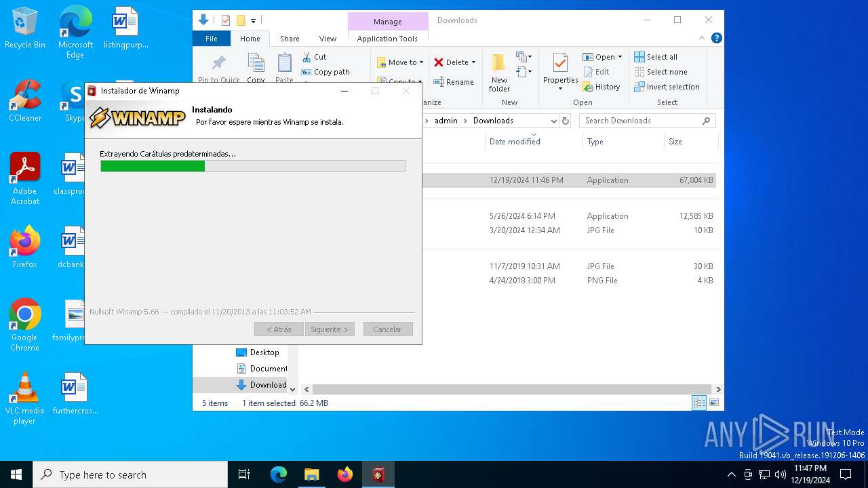This screenshot has height=488, width=868.
Task: Open the Recycle Bin desktop icon
Action: pyautogui.click(x=25, y=28)
